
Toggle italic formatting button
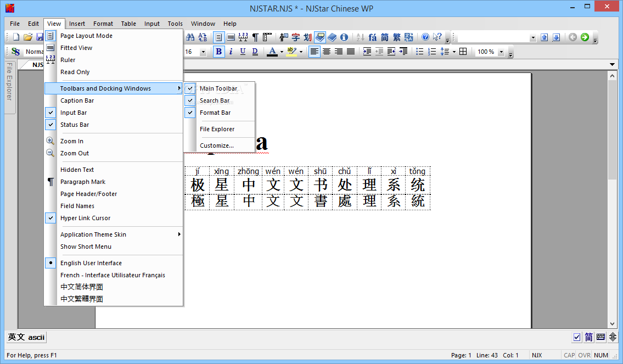[x=231, y=52]
